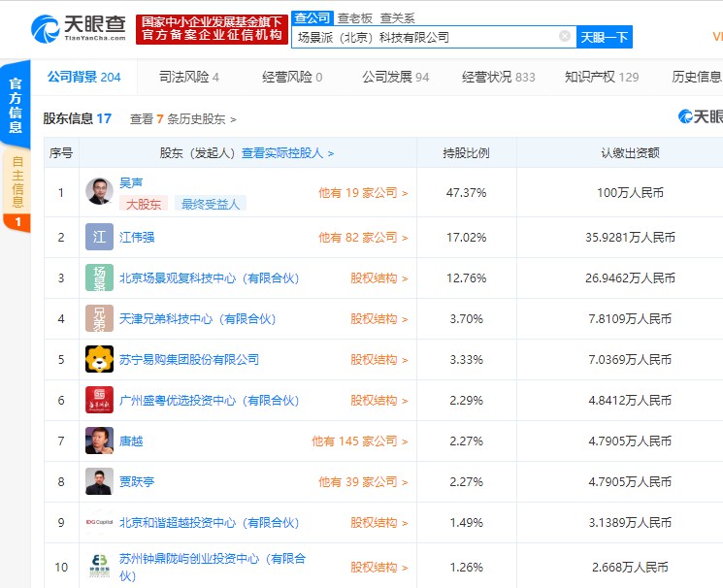Screen dimensions: 723x588
Task: Clear the search box with the X icon
Action: pyautogui.click(x=565, y=36)
